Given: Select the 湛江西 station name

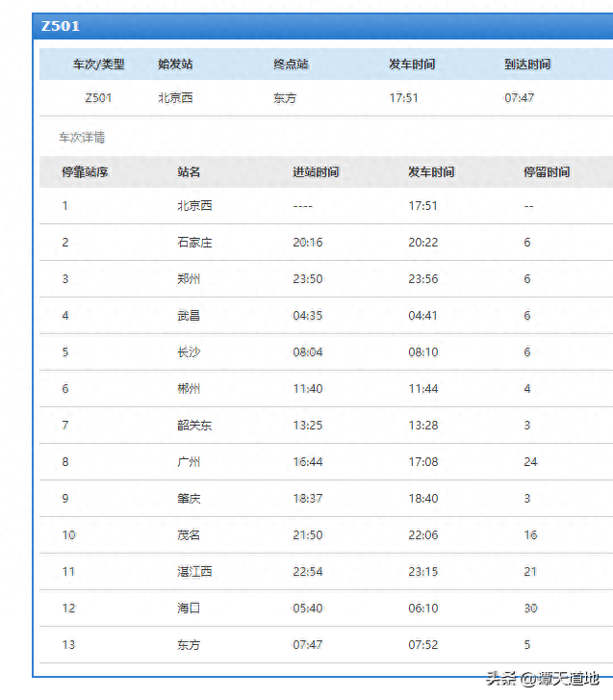Looking at the screenshot, I should click(194, 572).
